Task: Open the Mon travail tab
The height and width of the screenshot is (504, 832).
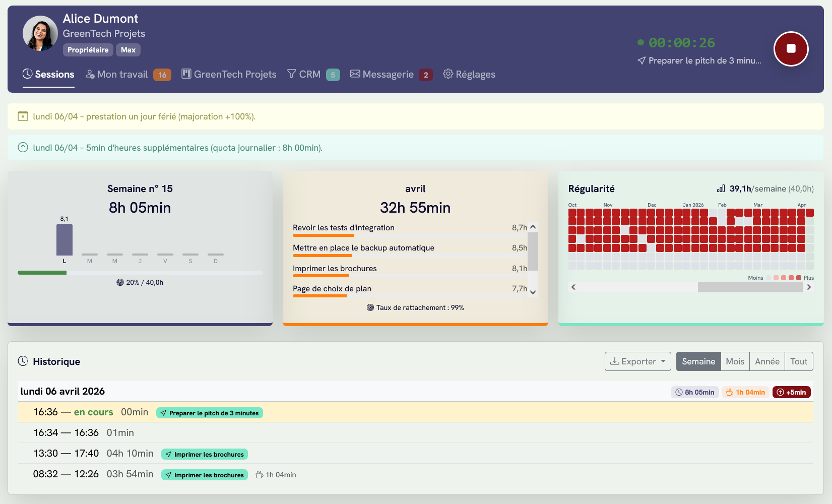Action: (122, 75)
